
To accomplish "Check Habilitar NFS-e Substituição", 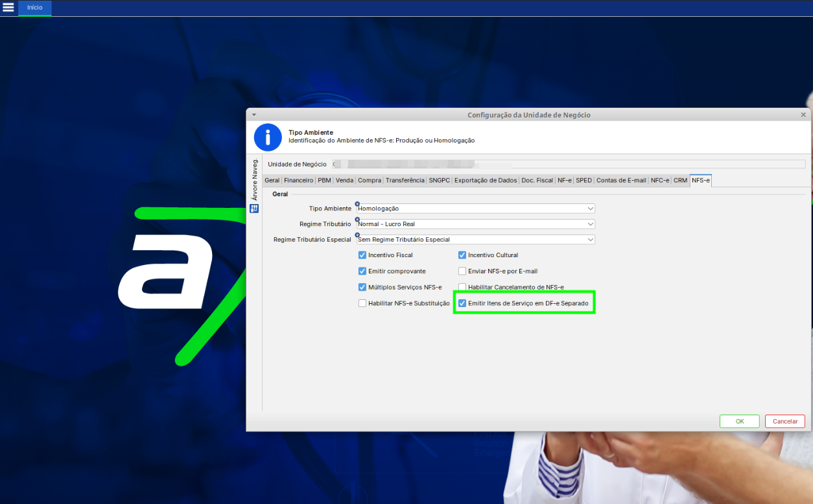I will click(362, 303).
